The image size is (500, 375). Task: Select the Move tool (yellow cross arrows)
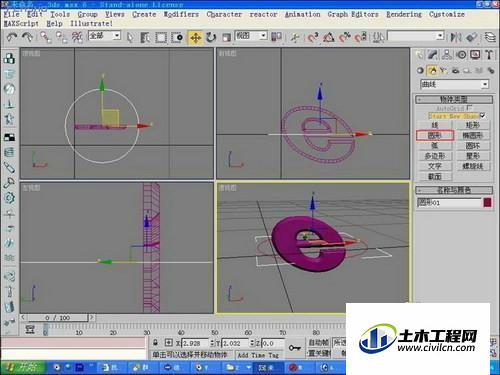pyautogui.click(x=195, y=37)
